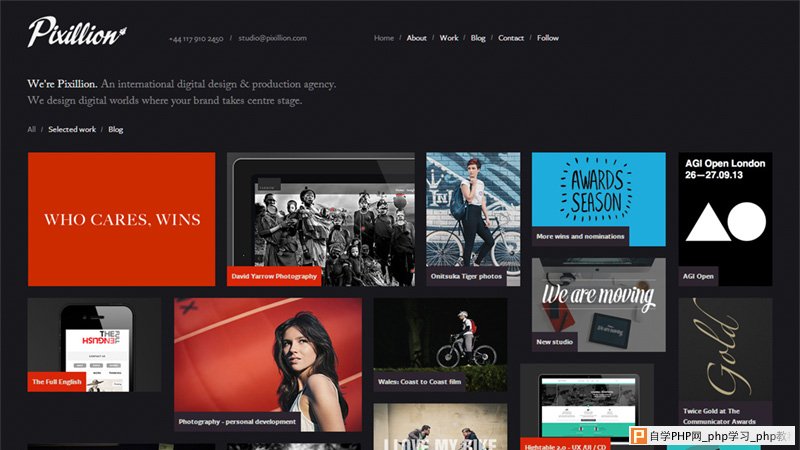Open the Contact page
Viewport: 800px width, 450px height.
pyautogui.click(x=511, y=38)
